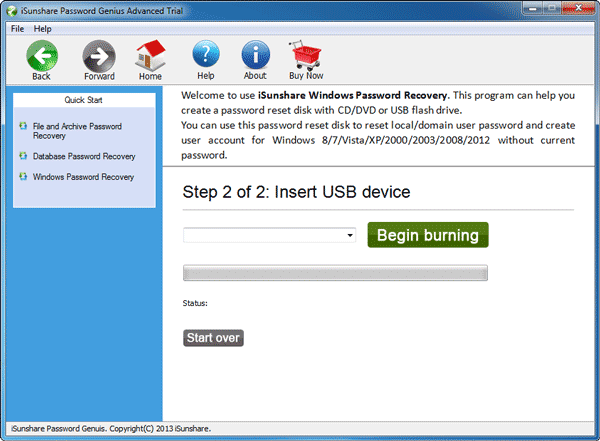Open the About info icon
Viewport: 600px width, 441px height.
point(256,55)
